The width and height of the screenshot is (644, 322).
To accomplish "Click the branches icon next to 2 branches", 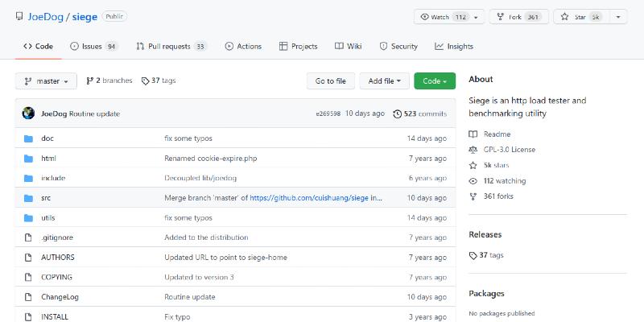I will pos(89,81).
